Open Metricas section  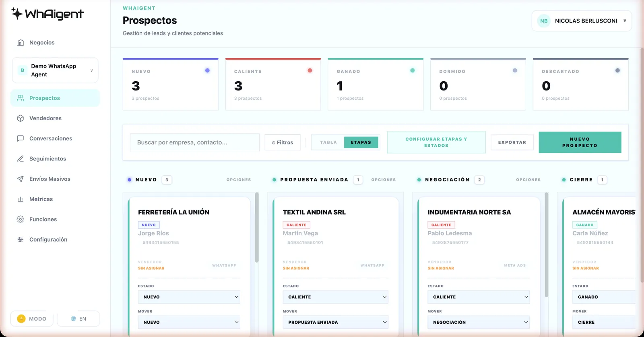click(55, 199)
